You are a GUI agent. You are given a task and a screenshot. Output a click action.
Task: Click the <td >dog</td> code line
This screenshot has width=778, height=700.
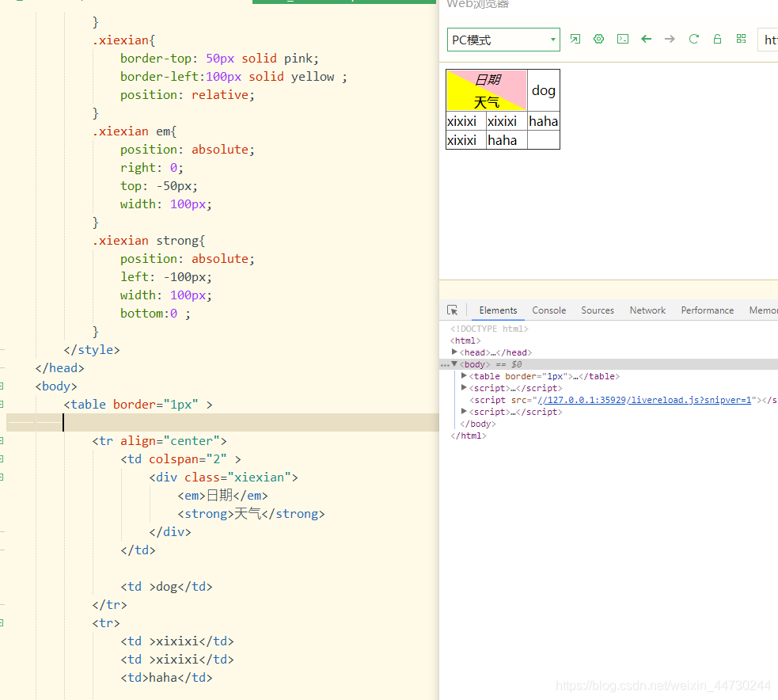click(166, 587)
